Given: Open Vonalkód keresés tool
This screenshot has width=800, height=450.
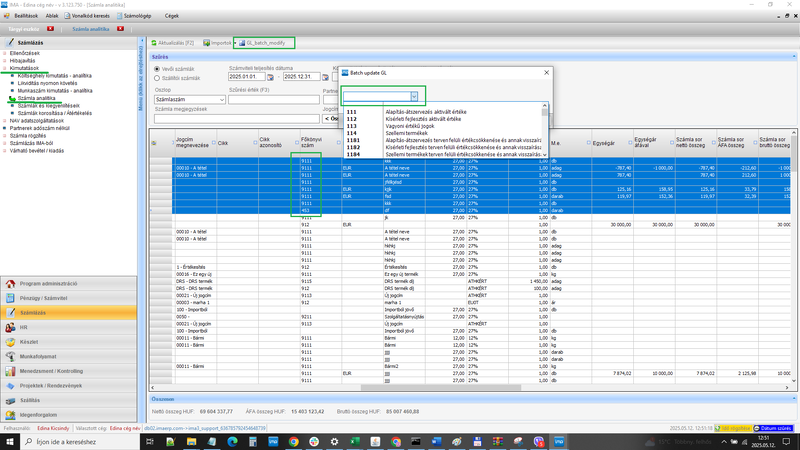Looking at the screenshot, I should [87, 16].
